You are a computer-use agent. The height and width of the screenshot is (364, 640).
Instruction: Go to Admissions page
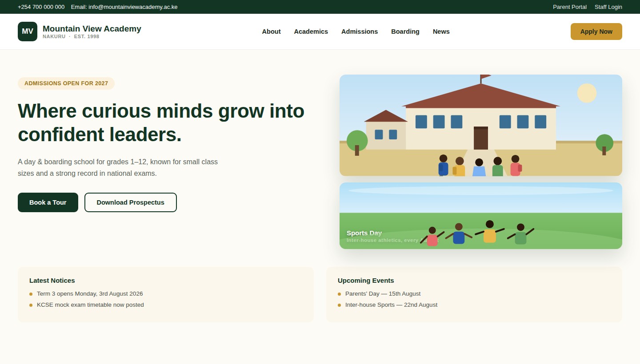pos(360,32)
